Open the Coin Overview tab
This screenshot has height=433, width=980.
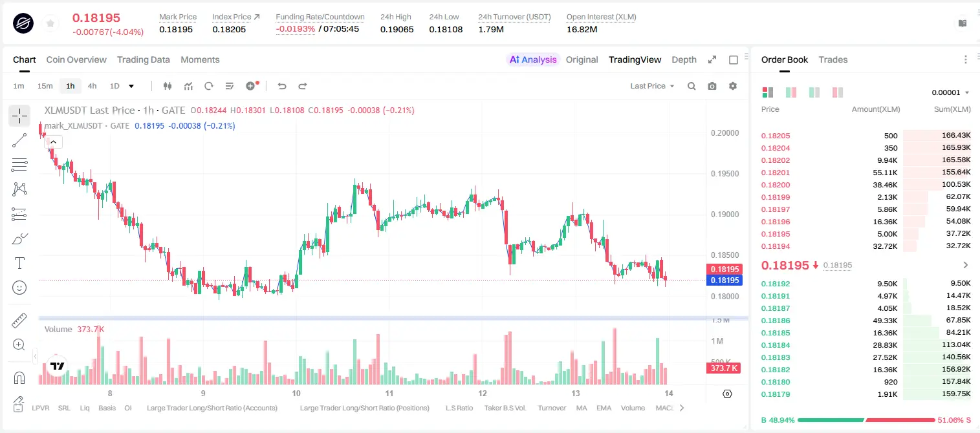pos(76,59)
